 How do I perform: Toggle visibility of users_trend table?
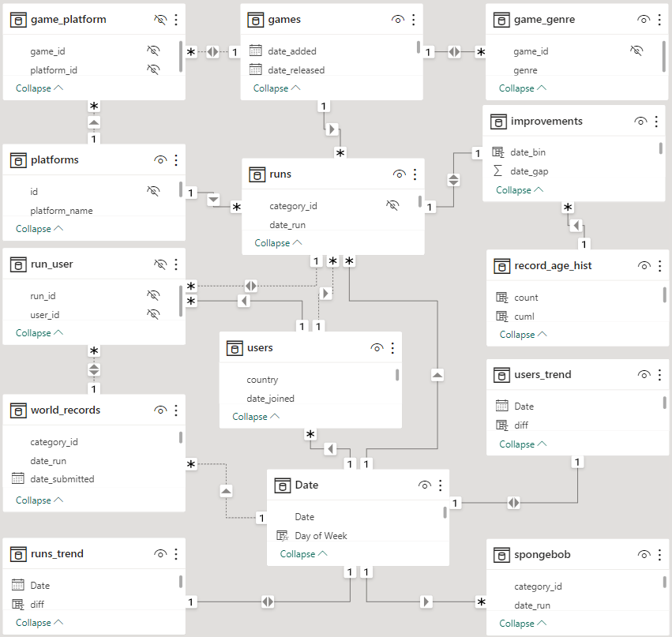644,374
